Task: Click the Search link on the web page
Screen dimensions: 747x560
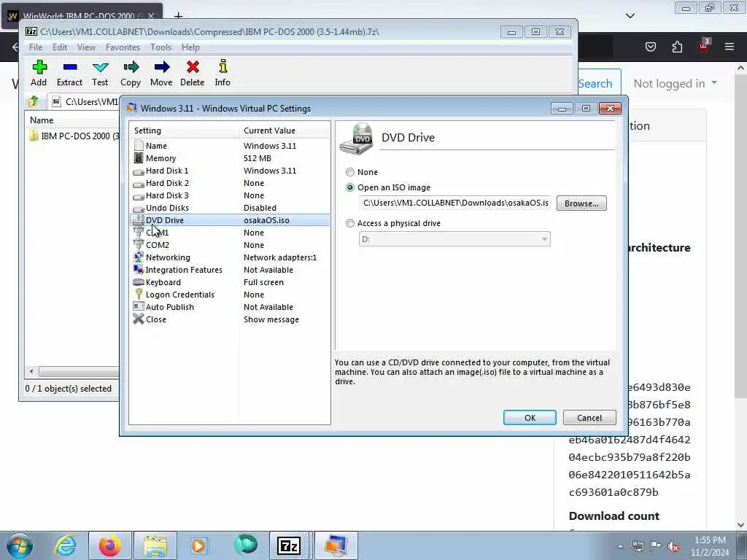Action: (595, 83)
